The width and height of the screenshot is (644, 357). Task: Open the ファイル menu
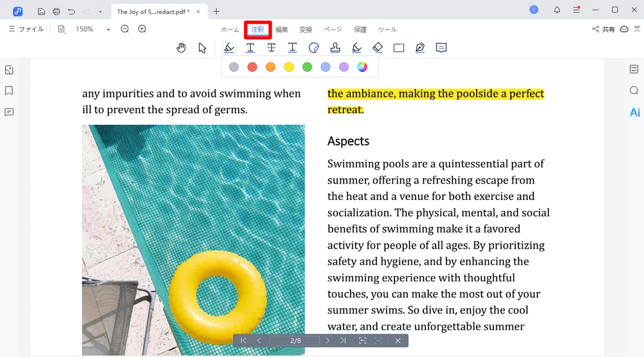[x=26, y=29]
